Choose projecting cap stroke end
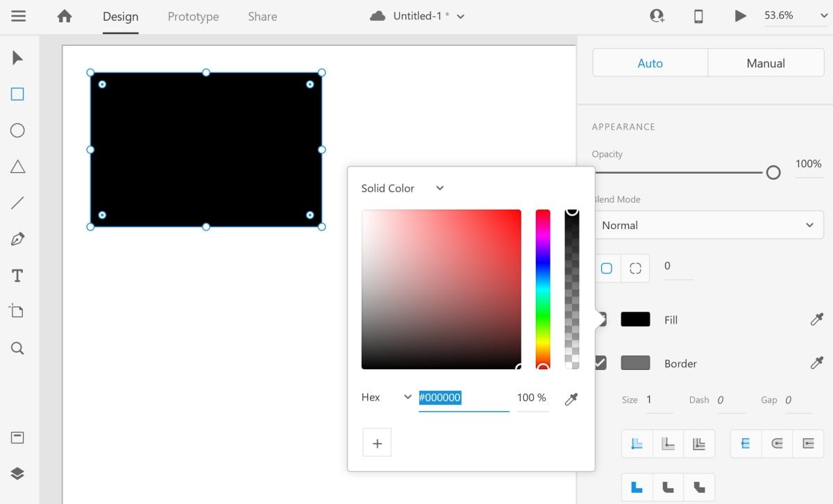The width and height of the screenshot is (833, 504). tap(808, 444)
